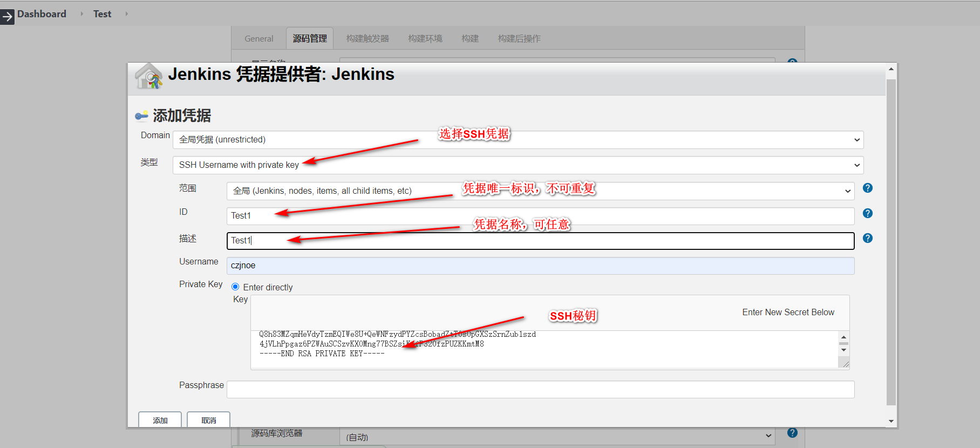This screenshot has width=980, height=448.
Task: Click the ID input field with Test1
Action: 541,216
